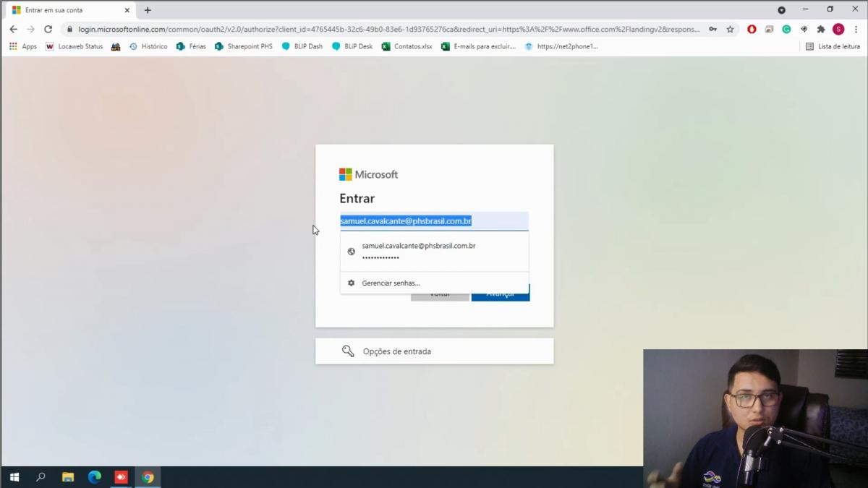The image size is (868, 488).
Task: Open the https://net2phone1 bookmark
Action: [x=561, y=46]
